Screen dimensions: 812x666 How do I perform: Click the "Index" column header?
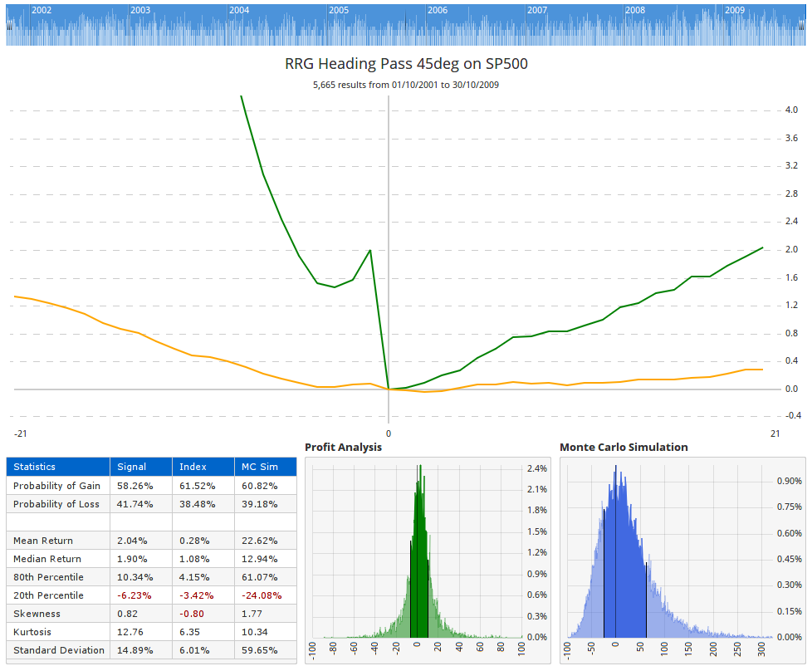[192, 467]
